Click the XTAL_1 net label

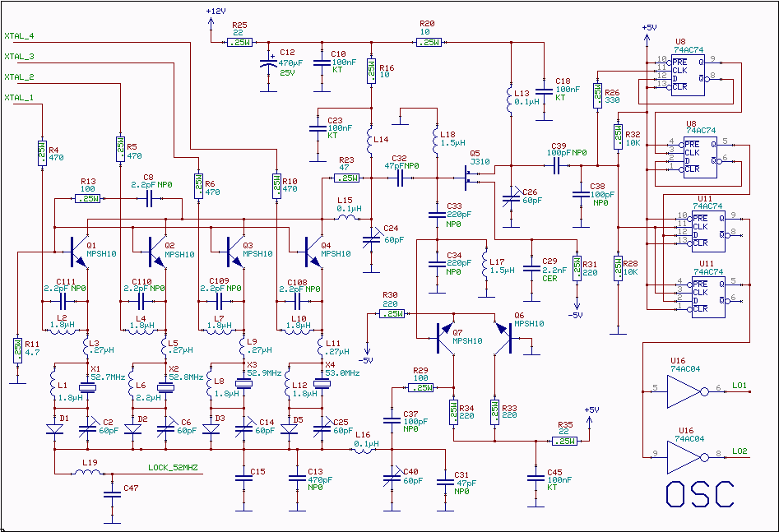(19, 97)
